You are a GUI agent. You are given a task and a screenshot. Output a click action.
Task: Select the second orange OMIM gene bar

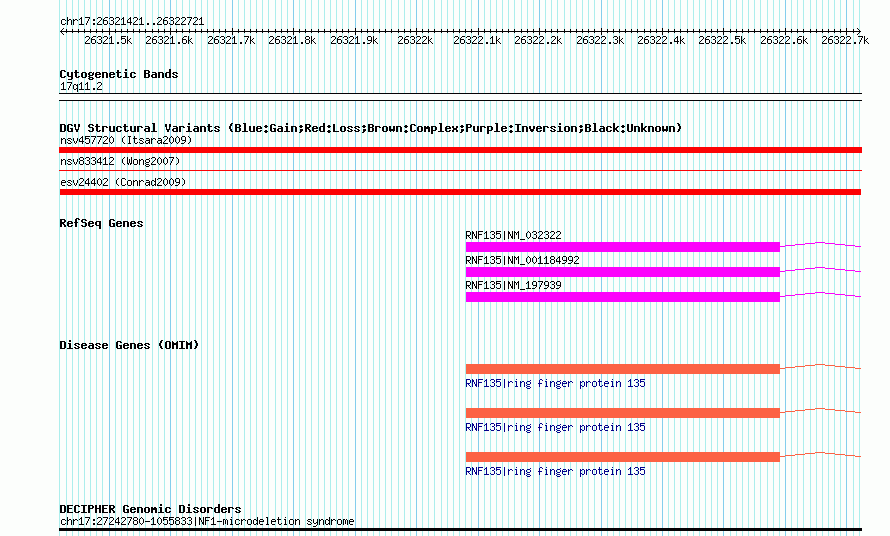point(623,413)
